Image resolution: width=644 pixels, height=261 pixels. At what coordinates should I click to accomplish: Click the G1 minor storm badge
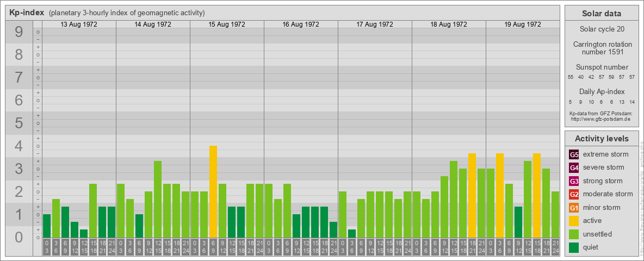tap(574, 208)
